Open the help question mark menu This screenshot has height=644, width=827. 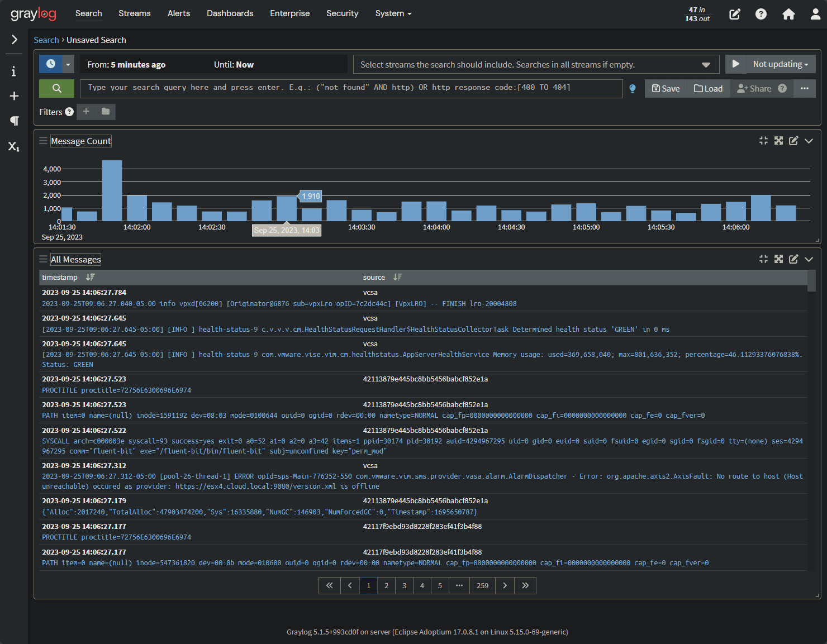(x=761, y=14)
